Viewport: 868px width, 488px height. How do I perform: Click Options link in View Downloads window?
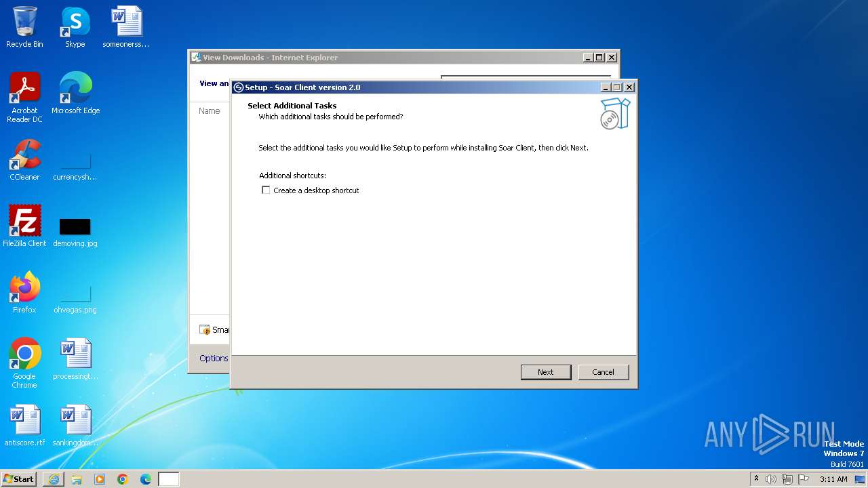[214, 358]
